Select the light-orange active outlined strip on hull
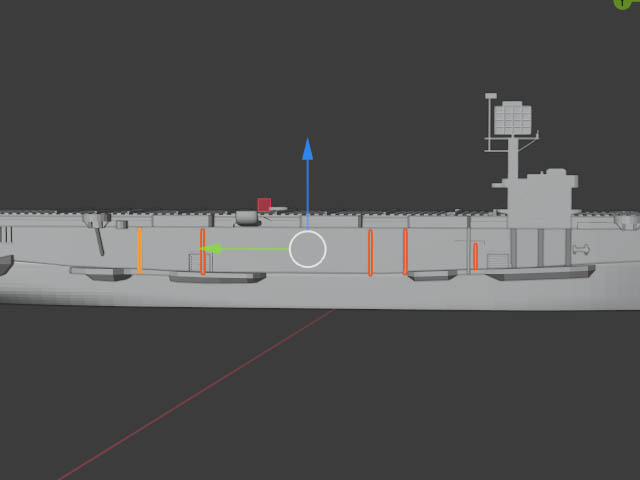640x480 pixels. 140,251
